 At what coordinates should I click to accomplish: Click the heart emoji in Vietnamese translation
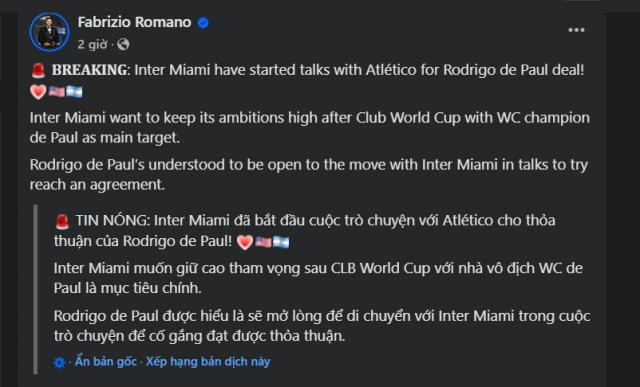[245, 242]
